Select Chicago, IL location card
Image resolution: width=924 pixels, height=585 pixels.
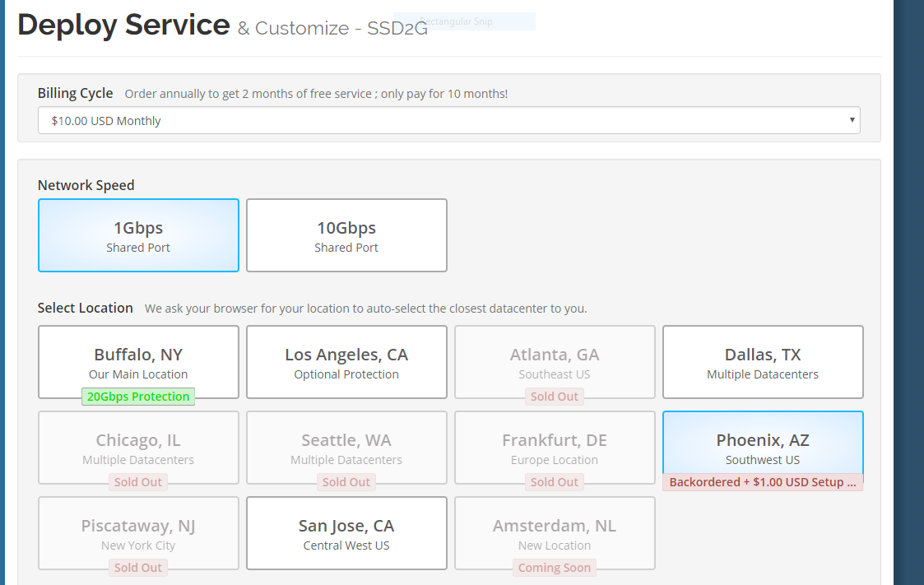138,446
